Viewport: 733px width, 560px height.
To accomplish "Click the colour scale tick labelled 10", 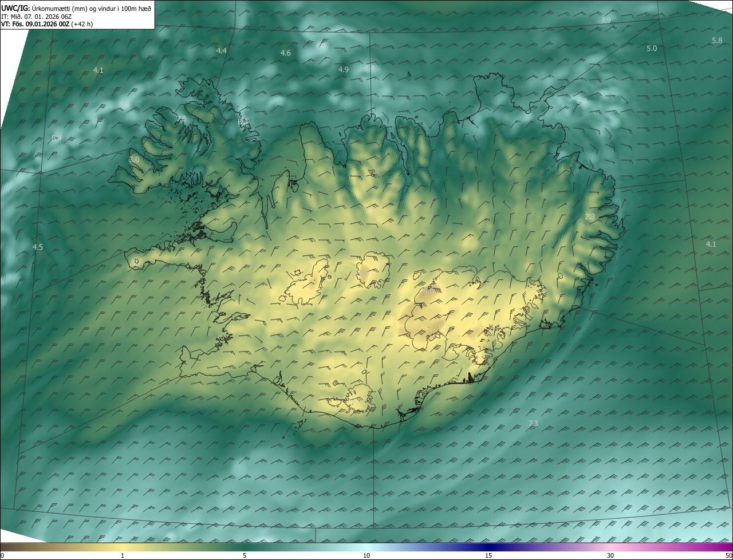I will point(366,555).
